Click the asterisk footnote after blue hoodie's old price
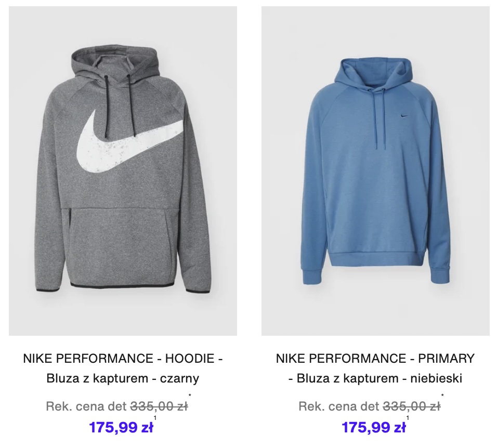The width and height of the screenshot is (497, 448). tap(442, 396)
